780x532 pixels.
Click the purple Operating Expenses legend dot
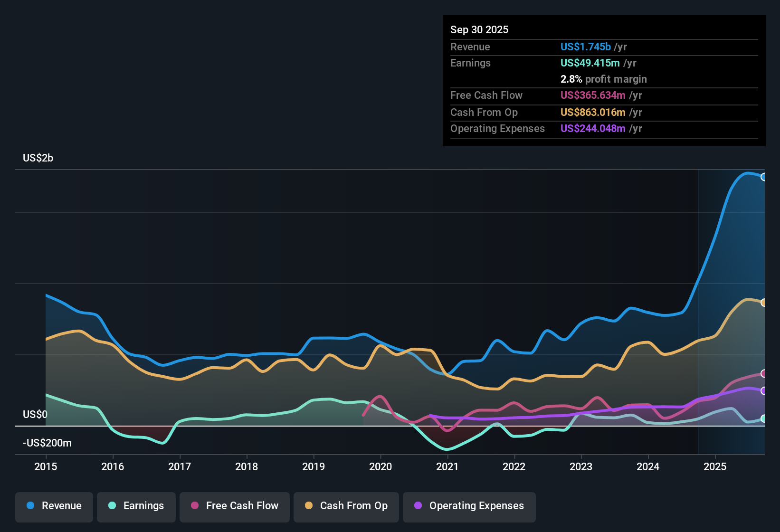(x=418, y=505)
